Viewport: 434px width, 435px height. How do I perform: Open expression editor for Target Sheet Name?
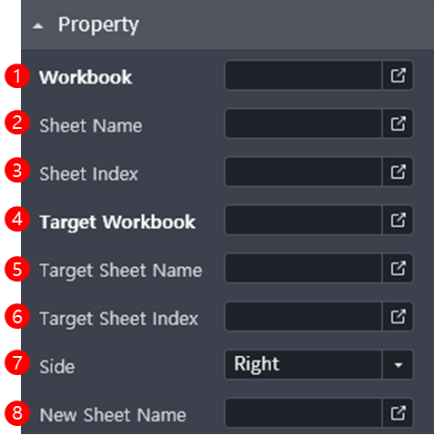(398, 268)
